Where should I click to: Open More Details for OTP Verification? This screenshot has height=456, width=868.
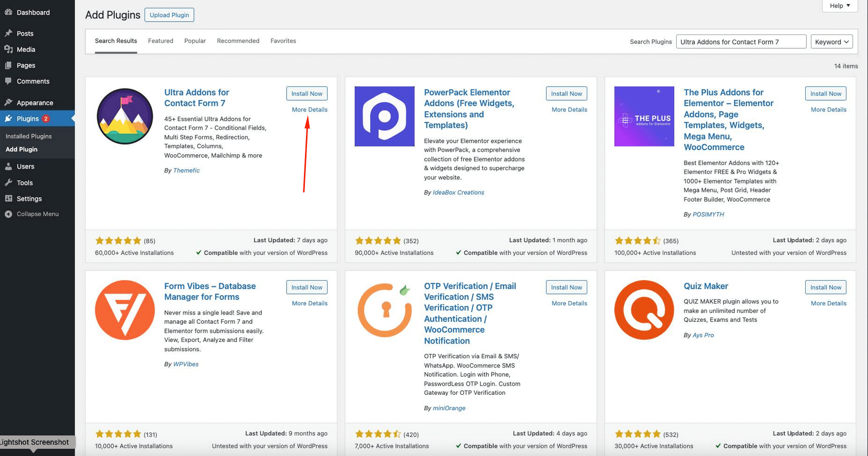coord(569,303)
